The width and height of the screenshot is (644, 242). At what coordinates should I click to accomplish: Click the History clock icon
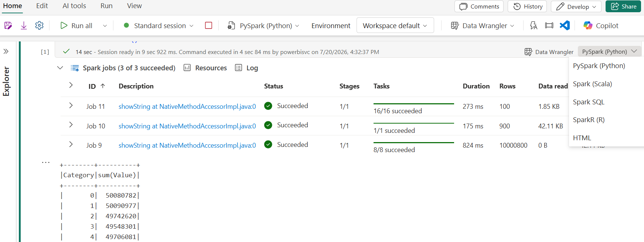click(x=517, y=7)
